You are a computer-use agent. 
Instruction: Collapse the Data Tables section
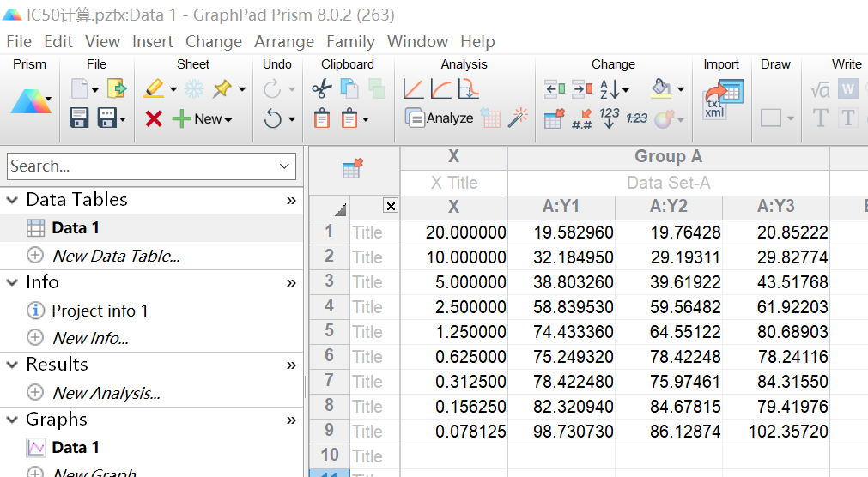[12, 200]
